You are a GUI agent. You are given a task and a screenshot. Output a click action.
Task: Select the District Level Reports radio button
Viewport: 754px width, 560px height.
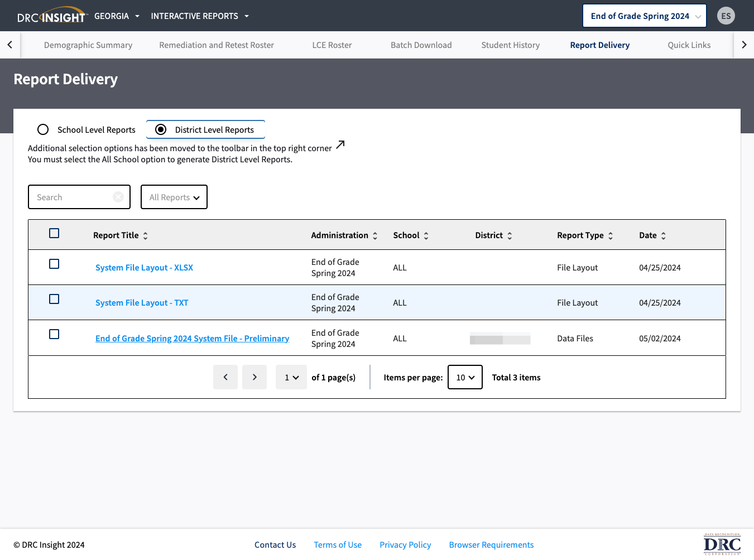point(161,129)
